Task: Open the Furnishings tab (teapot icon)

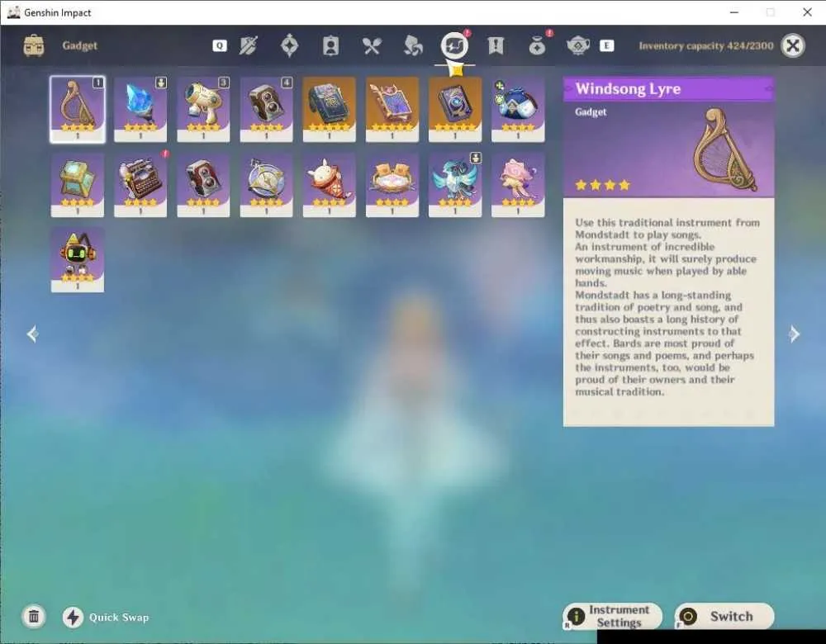Action: 578,45
